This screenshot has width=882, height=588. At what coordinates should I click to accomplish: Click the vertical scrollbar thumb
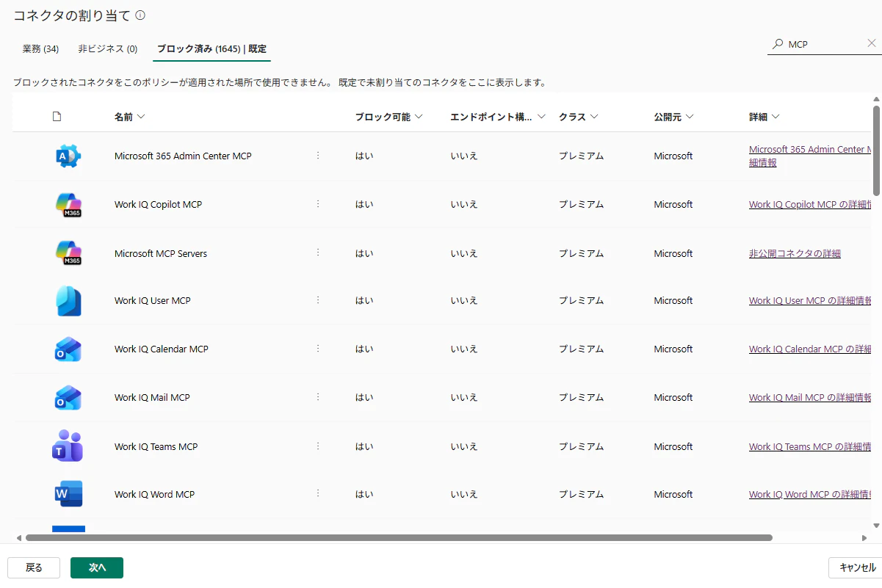coord(876,150)
